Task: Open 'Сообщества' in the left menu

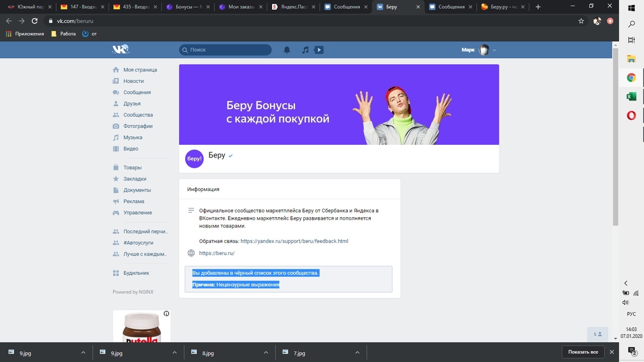Action: (138, 115)
